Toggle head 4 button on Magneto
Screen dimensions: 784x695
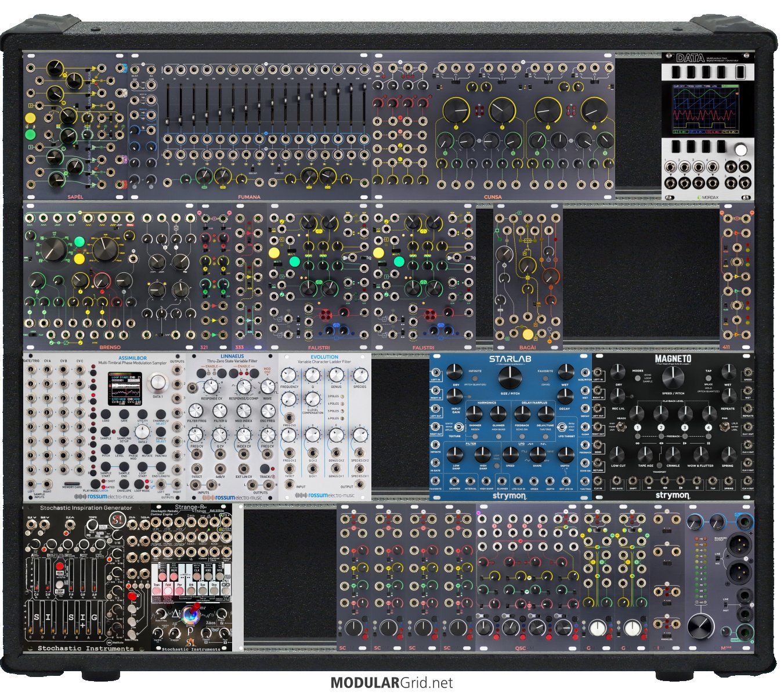click(708, 428)
